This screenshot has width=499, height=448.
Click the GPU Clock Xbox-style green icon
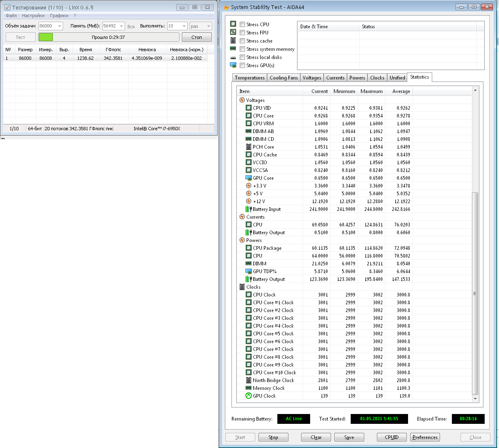[x=249, y=396]
